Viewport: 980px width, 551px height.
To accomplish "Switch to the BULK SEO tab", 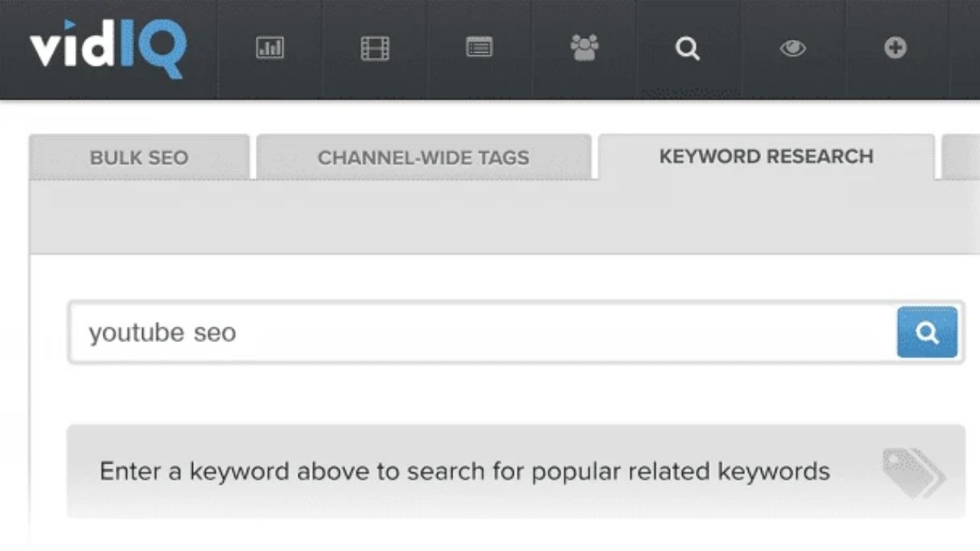I will pos(139,158).
